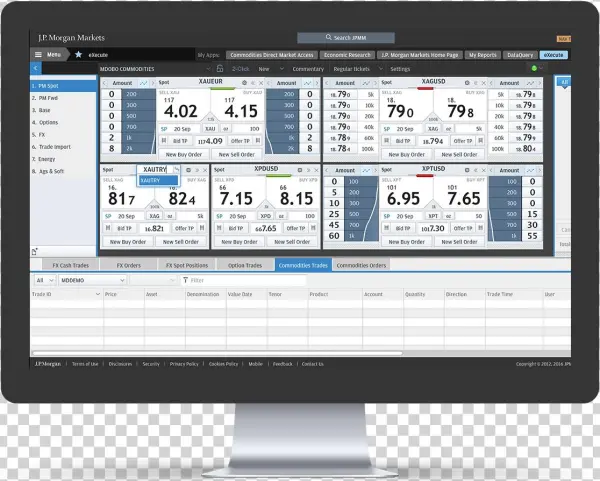Viewport: 600px width, 481px height.
Task: Select Energy in the left sidebar
Action: coord(46,158)
